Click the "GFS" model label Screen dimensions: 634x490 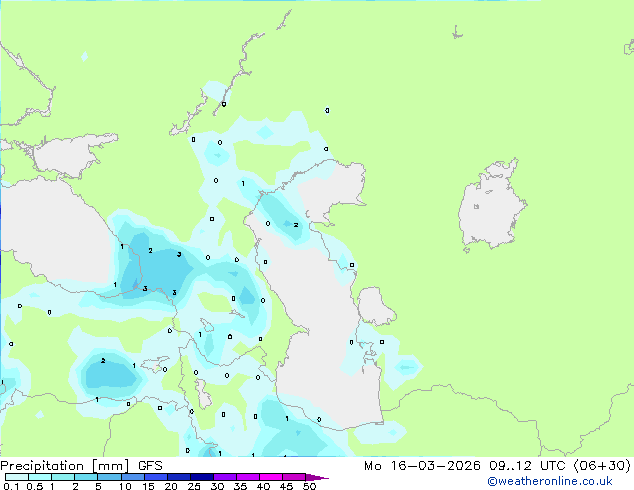pyautogui.click(x=150, y=466)
